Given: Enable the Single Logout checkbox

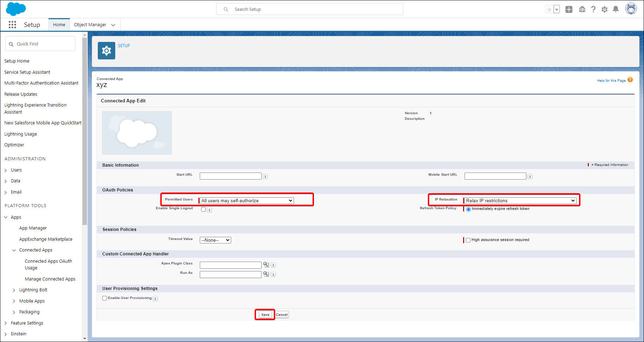Looking at the screenshot, I should click(204, 210).
